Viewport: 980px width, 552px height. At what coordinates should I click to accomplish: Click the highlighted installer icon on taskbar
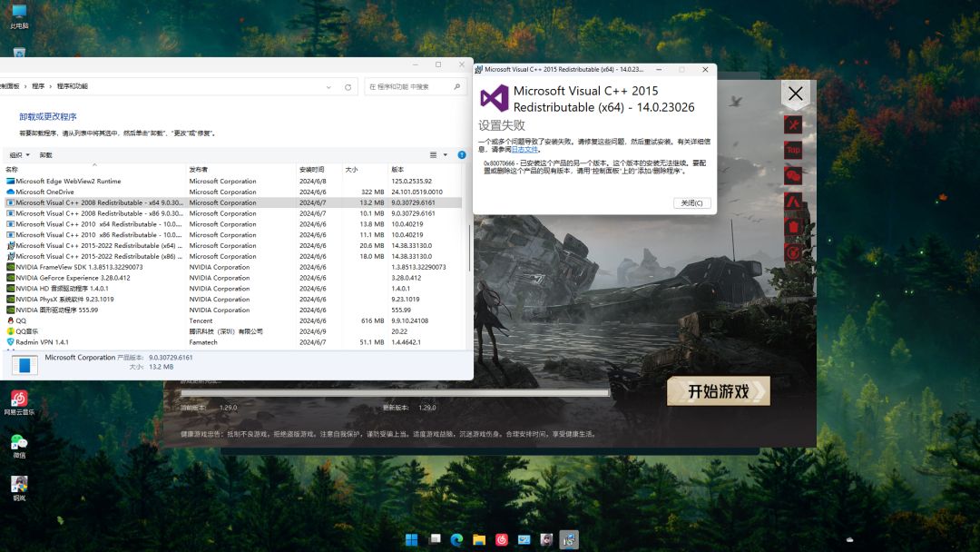pyautogui.click(x=569, y=539)
